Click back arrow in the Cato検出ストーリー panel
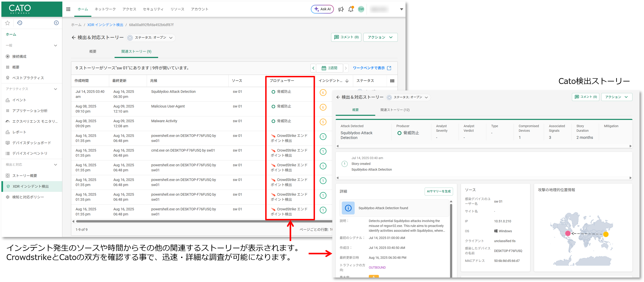This screenshot has width=644, height=282. [x=338, y=97]
